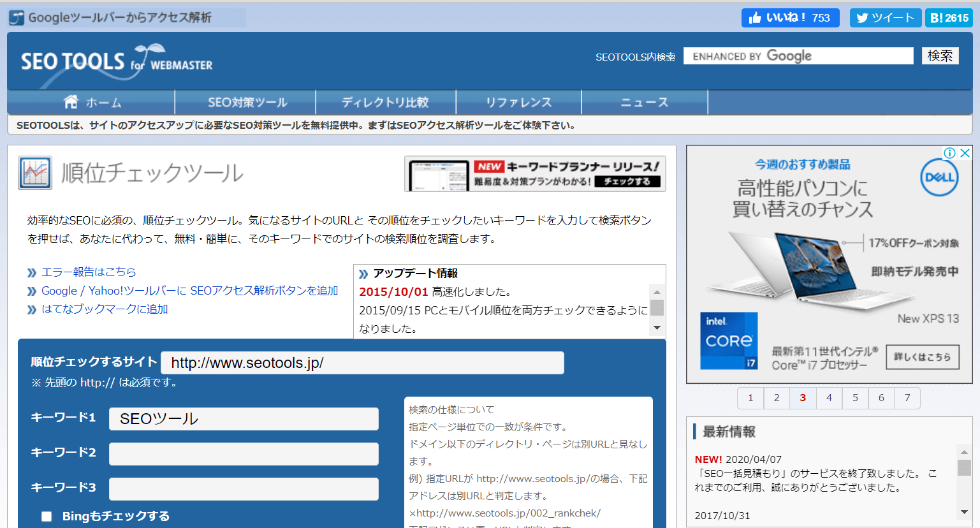Open the リファレンス menu

pyautogui.click(x=518, y=102)
